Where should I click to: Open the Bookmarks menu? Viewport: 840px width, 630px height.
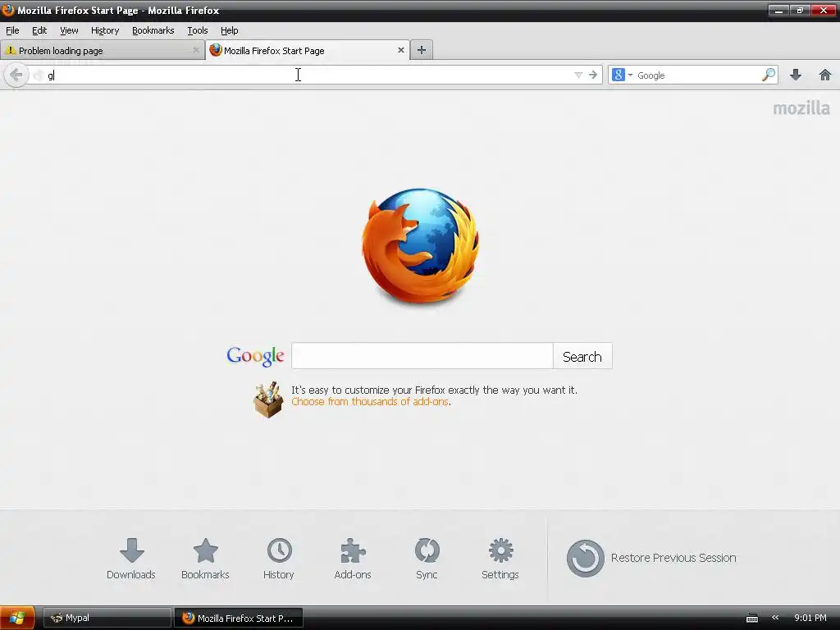click(x=153, y=30)
